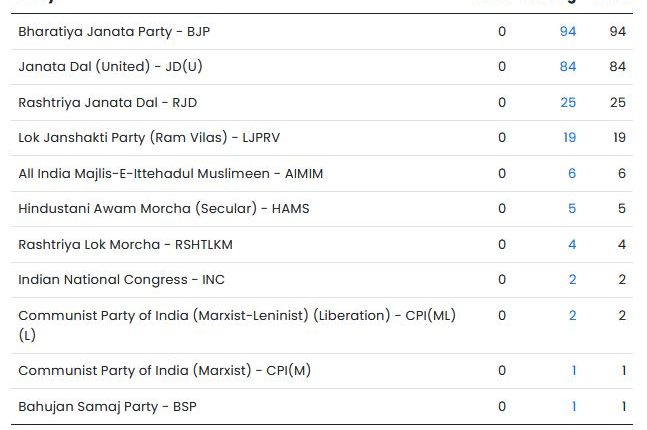Click the Communist Party of India (Marxist) name
Viewport: 647px width, 430px height.
tap(165, 371)
